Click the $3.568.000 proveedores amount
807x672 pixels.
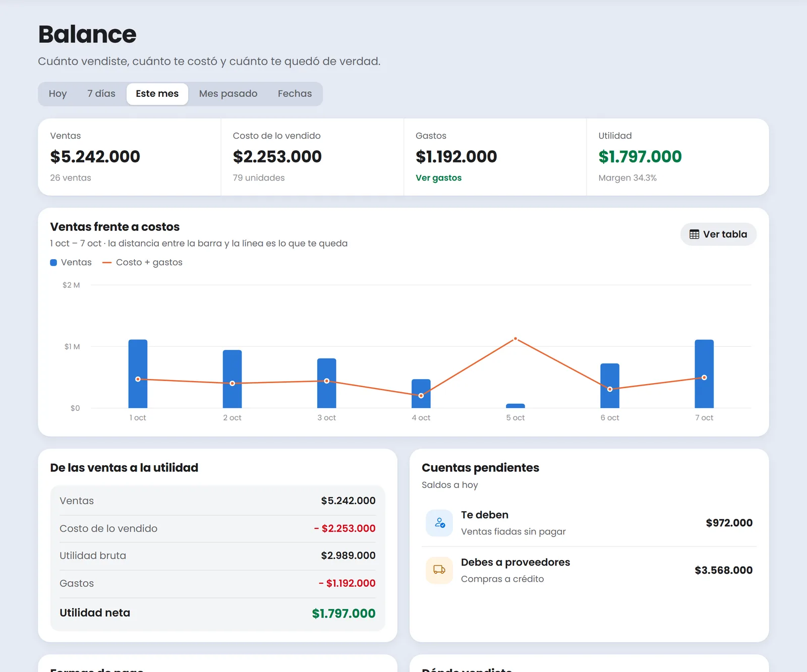[x=724, y=570]
